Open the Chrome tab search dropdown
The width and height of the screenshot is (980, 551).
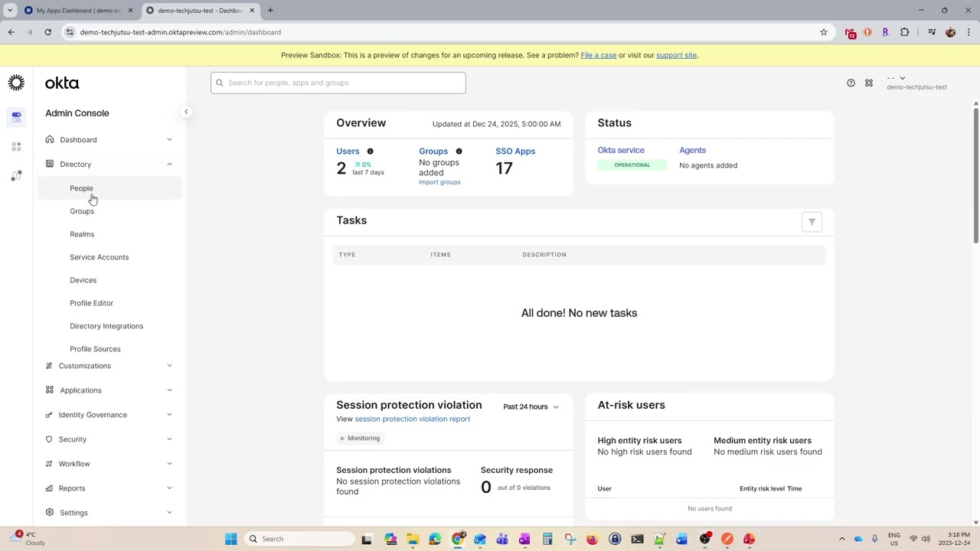click(10, 10)
